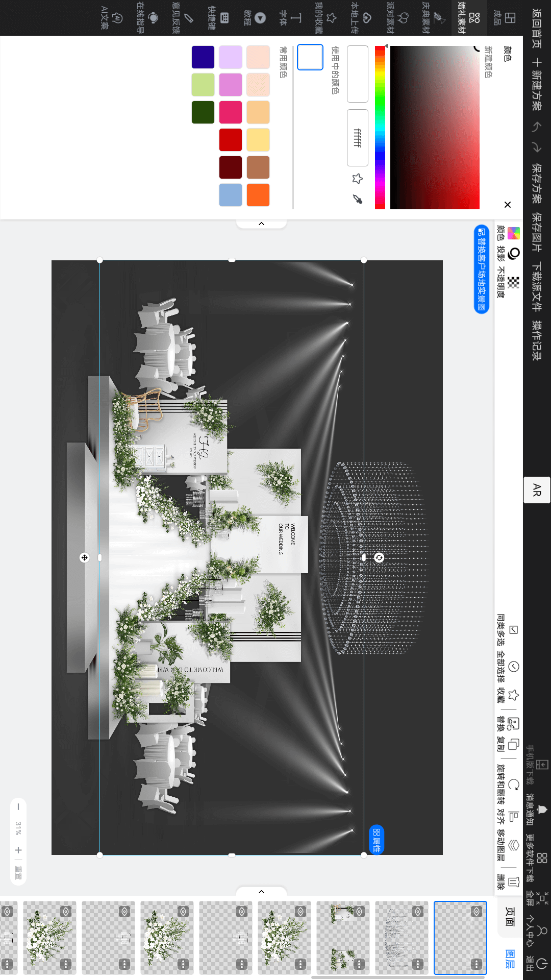The width and height of the screenshot is (551, 980).
Task: Collapse the layers strip with the chevron arrow
Action: point(261,892)
